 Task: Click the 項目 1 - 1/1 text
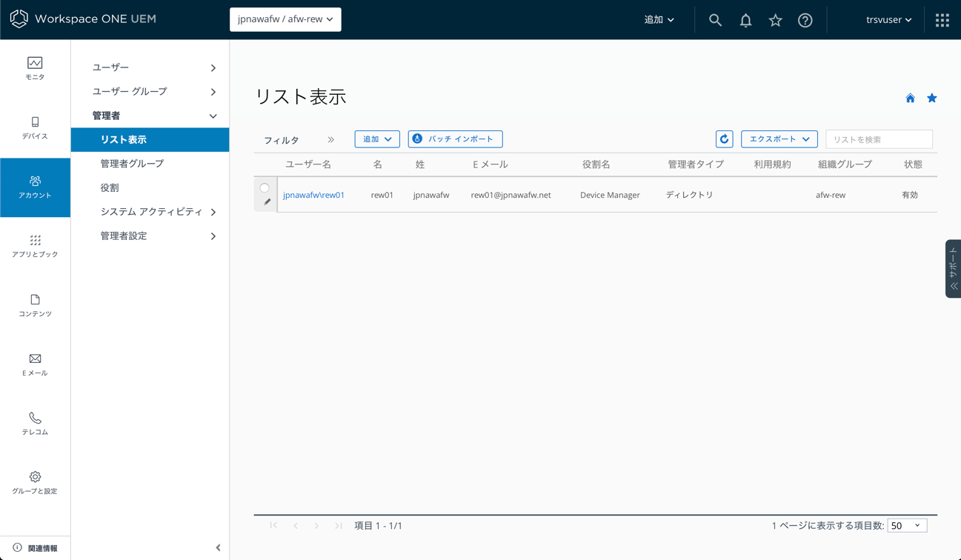[378, 526]
